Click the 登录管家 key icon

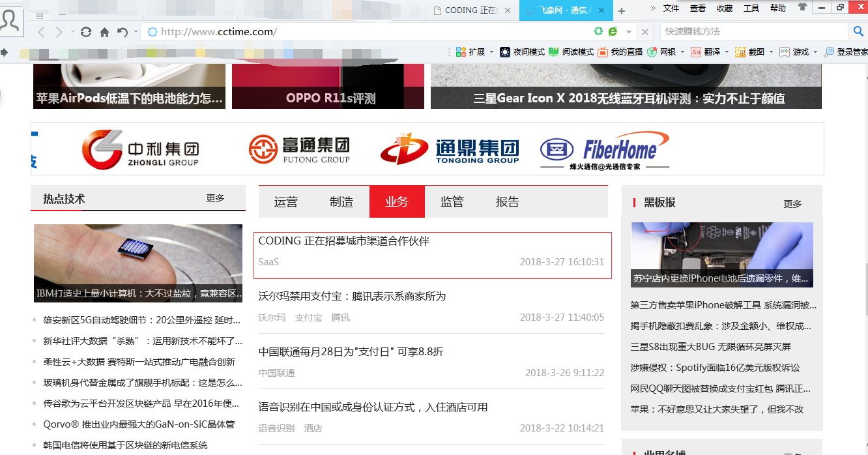click(829, 52)
